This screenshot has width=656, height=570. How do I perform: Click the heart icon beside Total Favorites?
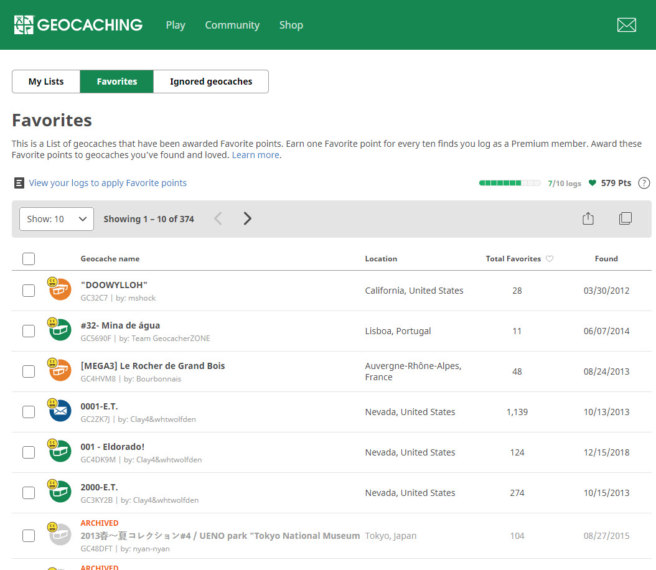[549, 259]
